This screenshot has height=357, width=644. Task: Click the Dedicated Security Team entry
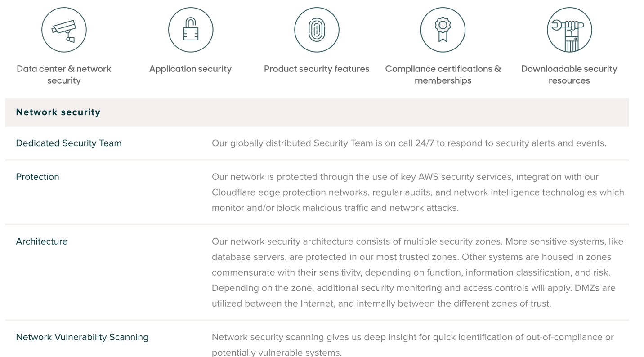tap(69, 143)
